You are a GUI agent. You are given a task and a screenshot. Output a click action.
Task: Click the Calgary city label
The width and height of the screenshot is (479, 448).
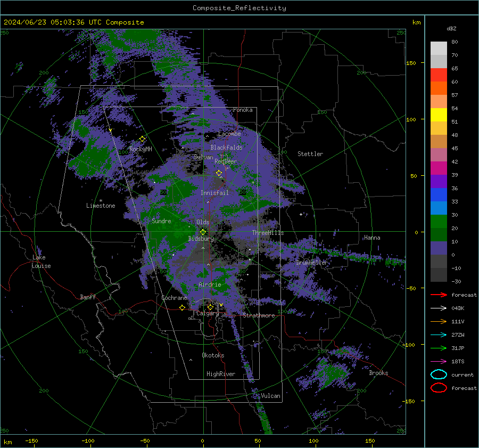(x=208, y=313)
